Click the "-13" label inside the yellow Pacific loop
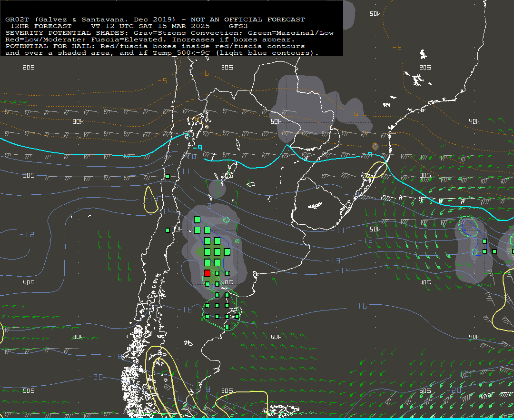514x420 pixels. tap(151, 199)
